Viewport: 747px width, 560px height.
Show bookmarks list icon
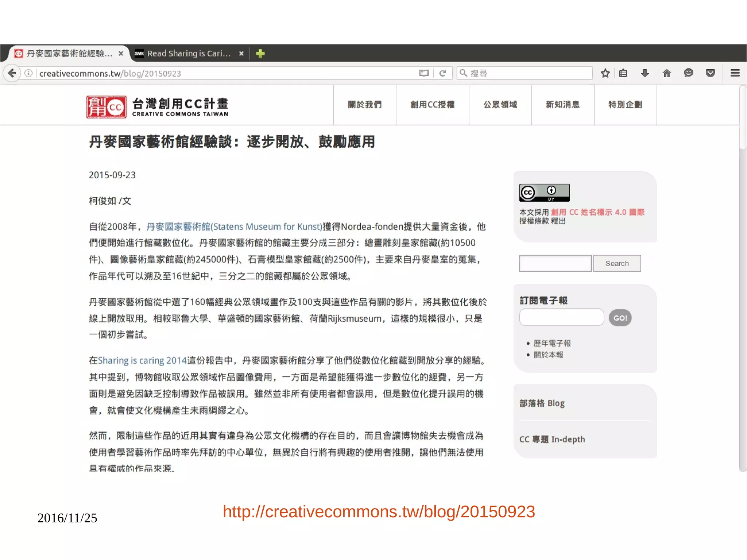click(x=623, y=73)
